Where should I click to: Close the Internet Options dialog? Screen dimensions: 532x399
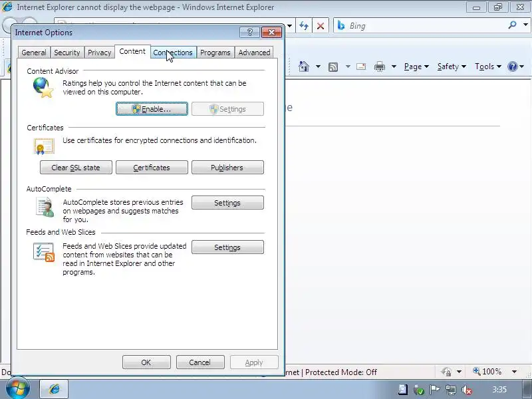pyautogui.click(x=271, y=32)
